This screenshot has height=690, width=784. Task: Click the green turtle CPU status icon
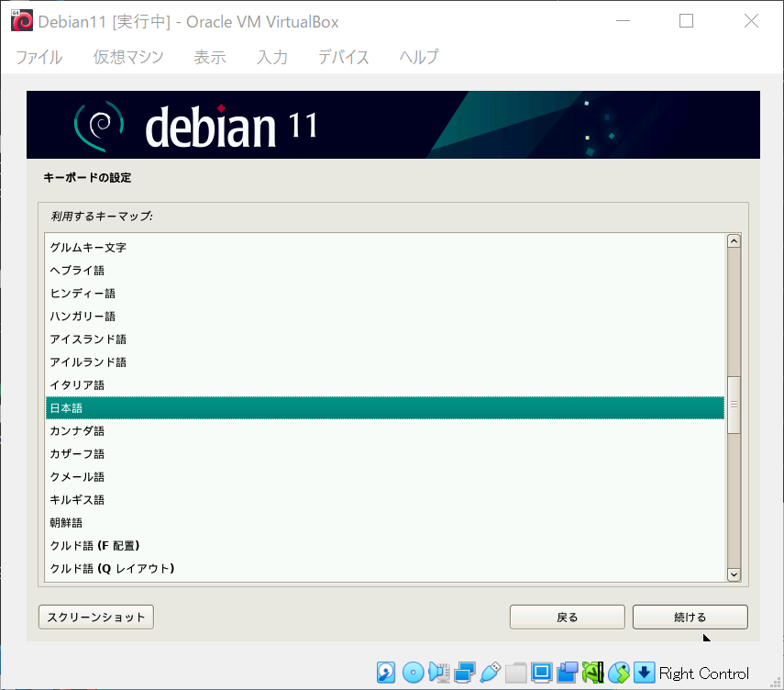point(593,673)
